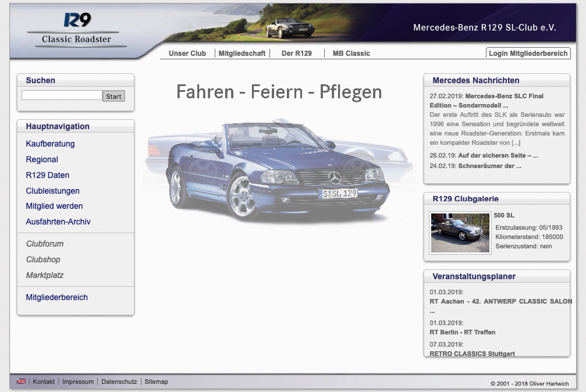Click the R129 Classic Roadster logo

click(x=77, y=30)
